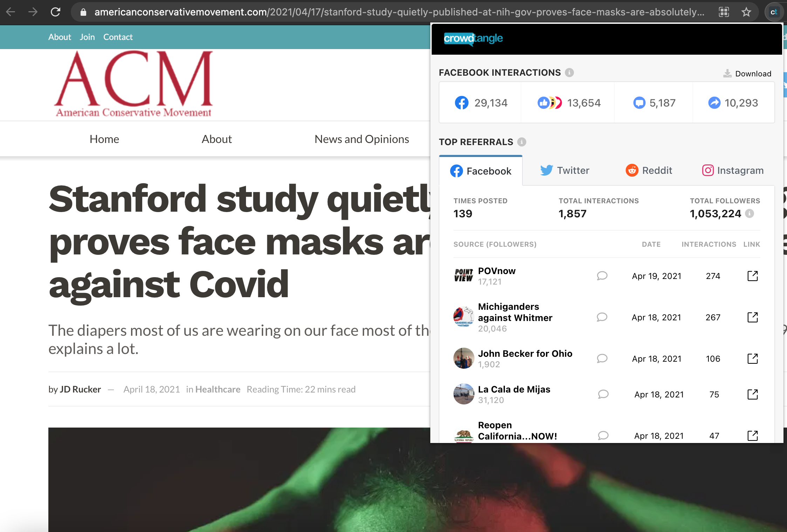Open external link for Reopen California...NOW!
The image size is (787, 532).
tap(753, 436)
